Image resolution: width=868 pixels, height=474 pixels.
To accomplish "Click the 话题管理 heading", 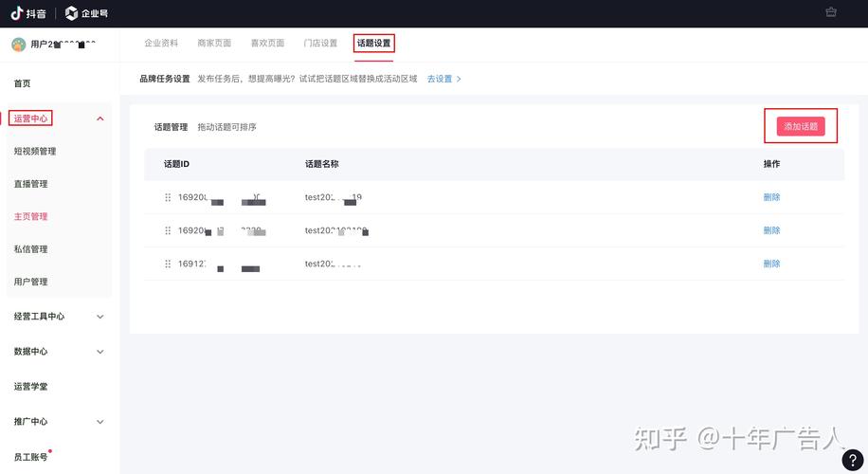I will point(172,127).
